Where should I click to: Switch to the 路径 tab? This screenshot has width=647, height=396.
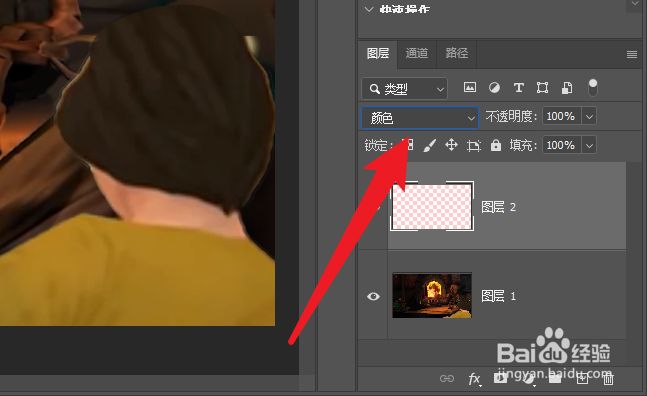pos(456,53)
